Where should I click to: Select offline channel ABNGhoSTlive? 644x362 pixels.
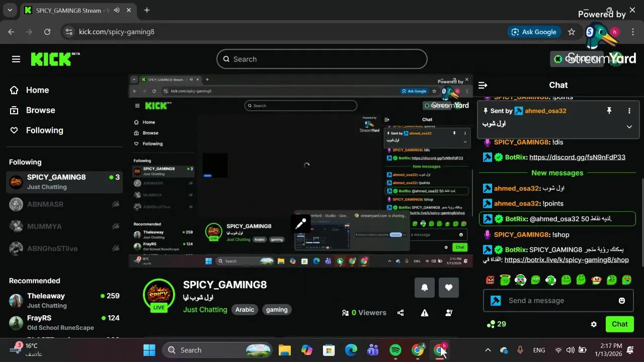coord(64,248)
